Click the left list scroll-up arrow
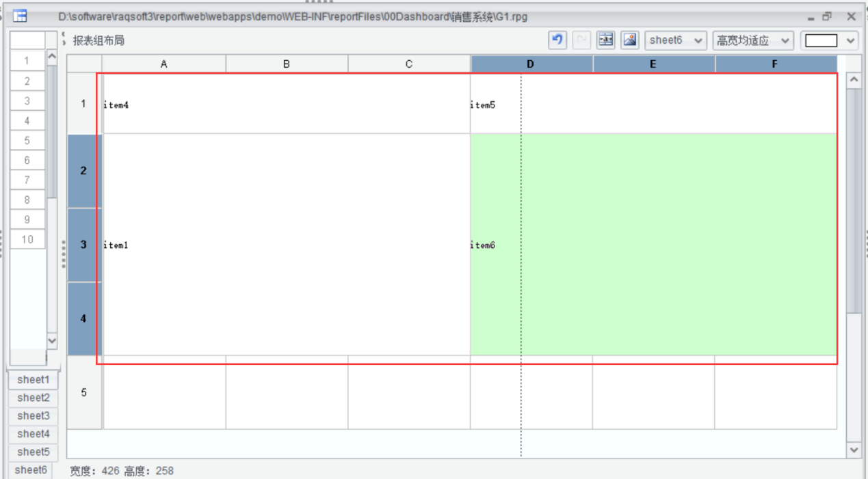Screen dimensions: 868x479 click(52, 57)
